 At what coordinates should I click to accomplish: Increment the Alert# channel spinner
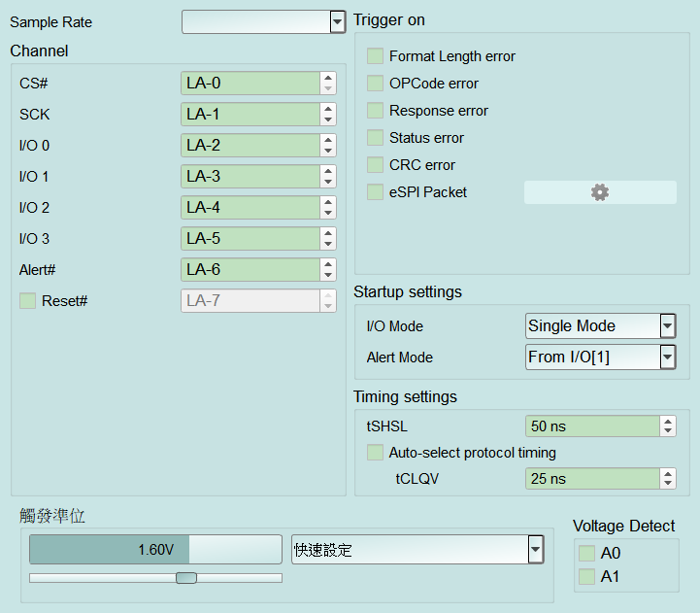pos(328,264)
